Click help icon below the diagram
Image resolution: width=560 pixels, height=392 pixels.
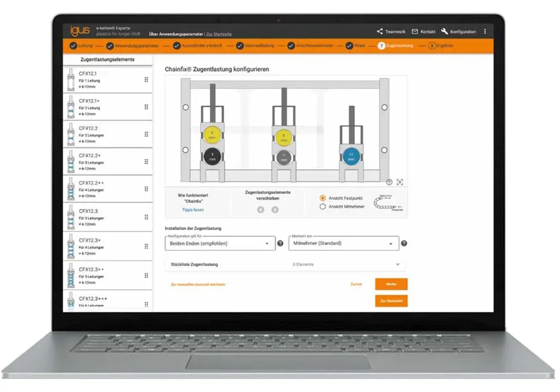point(389,182)
